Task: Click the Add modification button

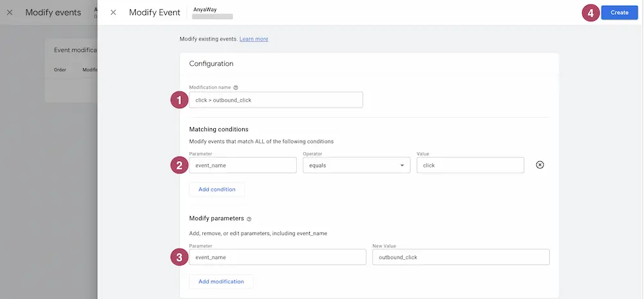Action: tap(221, 282)
